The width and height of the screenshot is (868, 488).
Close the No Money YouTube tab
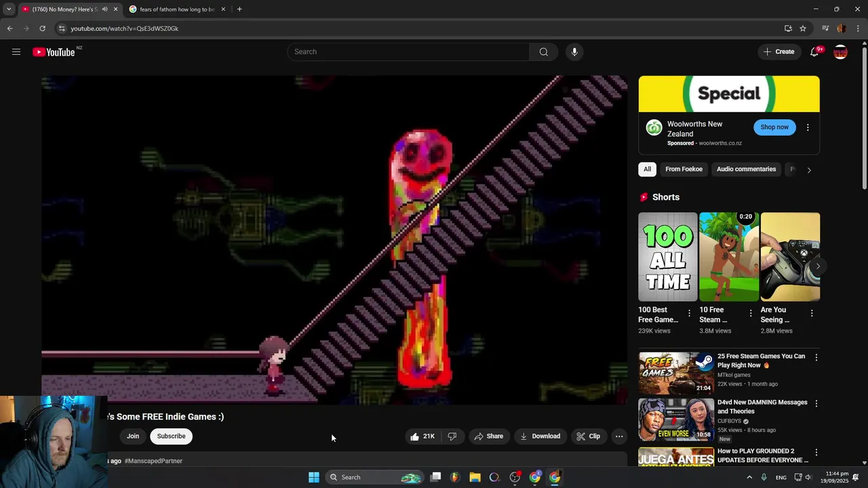tap(115, 9)
